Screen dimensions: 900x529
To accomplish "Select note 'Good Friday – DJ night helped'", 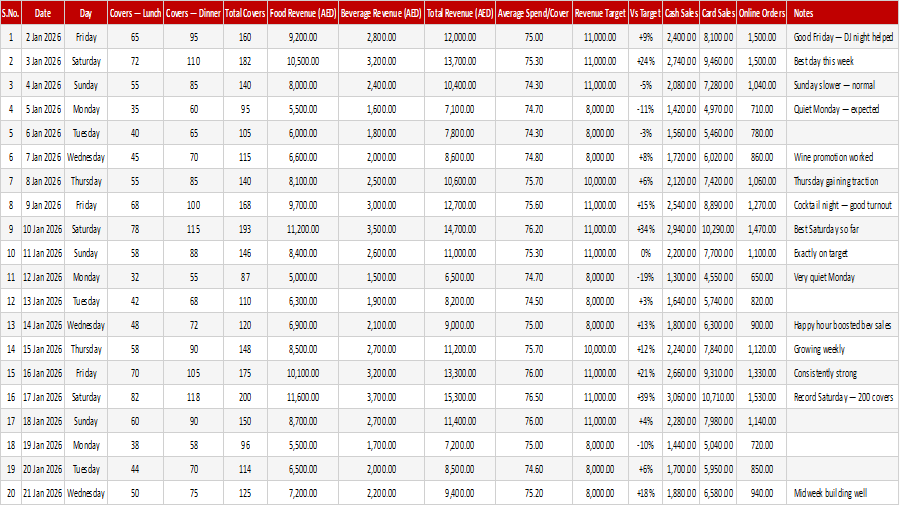I will [x=843, y=37].
